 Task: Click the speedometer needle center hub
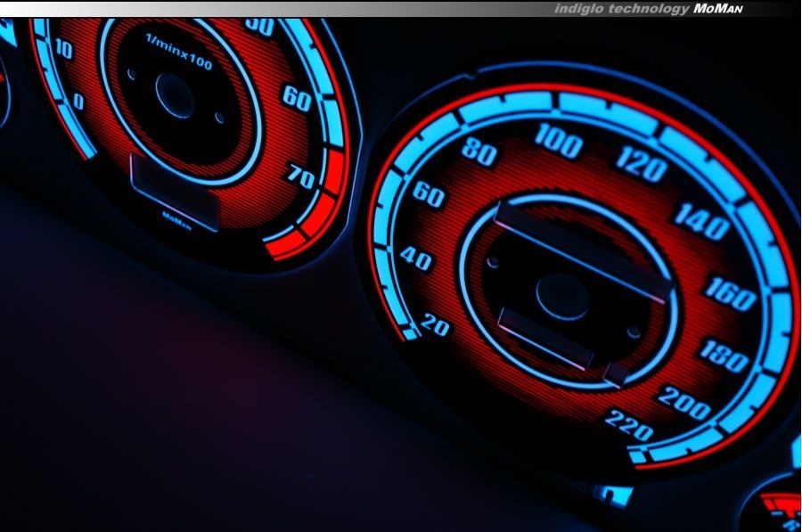pyautogui.click(x=562, y=298)
